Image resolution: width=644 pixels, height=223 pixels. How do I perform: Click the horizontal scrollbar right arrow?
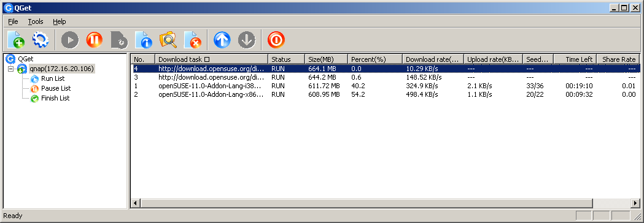click(x=636, y=203)
